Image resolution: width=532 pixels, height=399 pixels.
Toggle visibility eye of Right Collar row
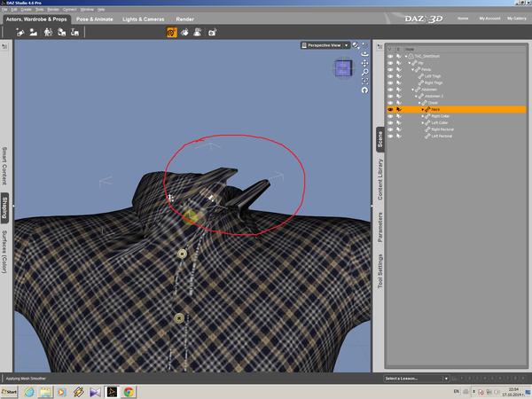390,116
